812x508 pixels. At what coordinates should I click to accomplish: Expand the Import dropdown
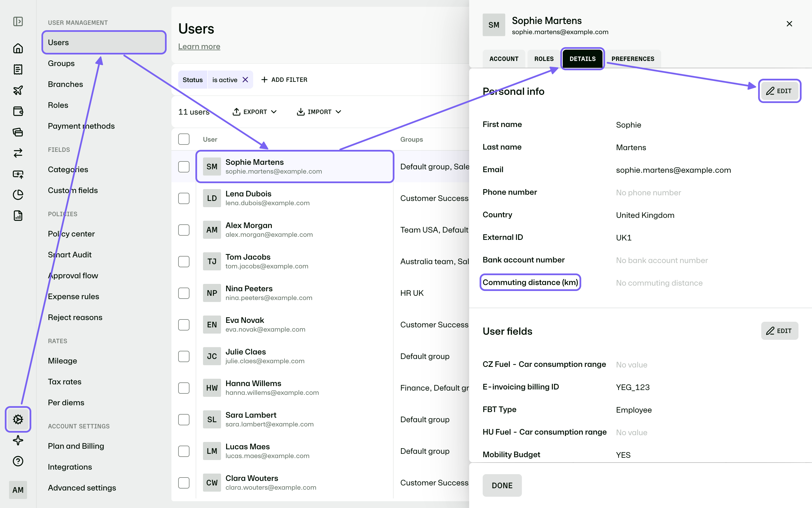coord(319,112)
